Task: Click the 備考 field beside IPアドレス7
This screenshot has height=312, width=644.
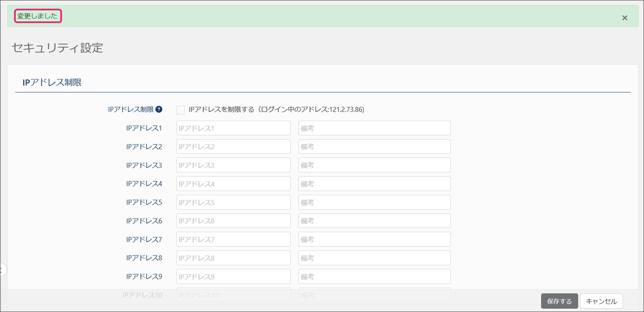Action: [x=374, y=239]
